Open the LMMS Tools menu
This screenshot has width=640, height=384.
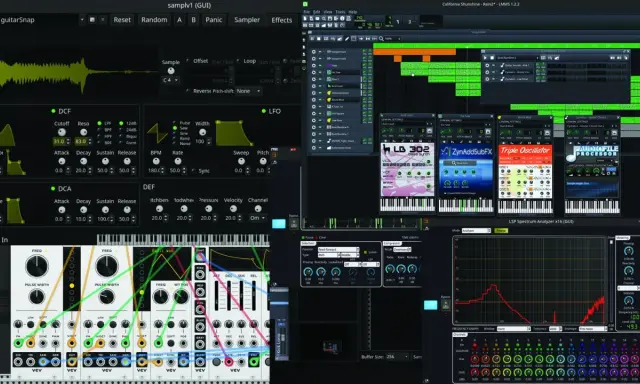(340, 12)
